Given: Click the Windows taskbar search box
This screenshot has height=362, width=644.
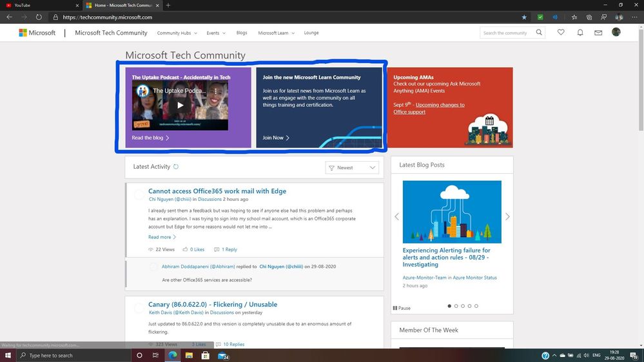Looking at the screenshot, I should (x=73, y=356).
